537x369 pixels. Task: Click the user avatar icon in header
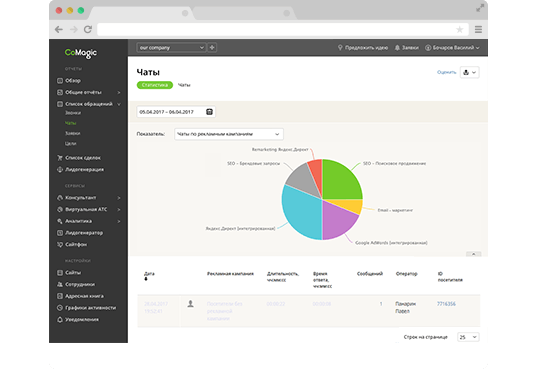pos(428,48)
